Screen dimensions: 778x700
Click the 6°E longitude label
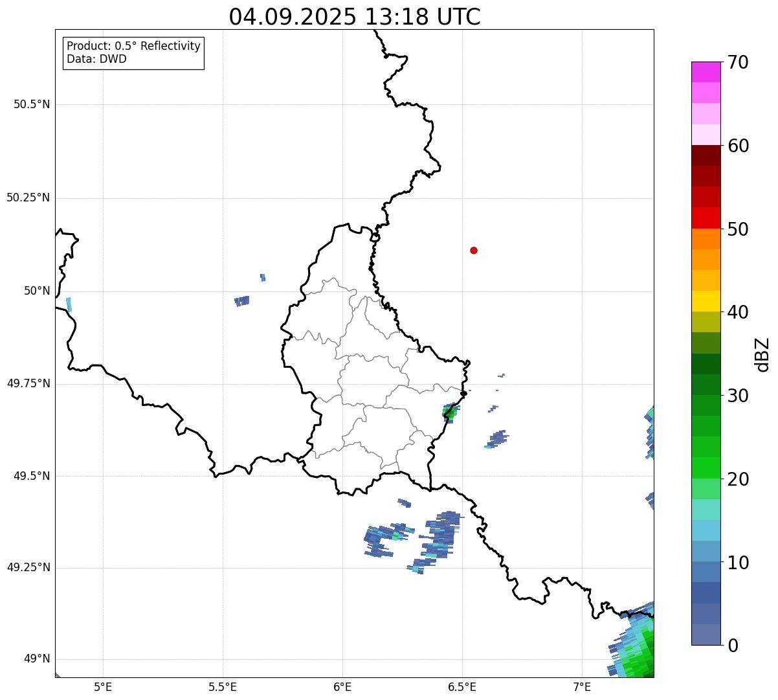pyautogui.click(x=342, y=686)
